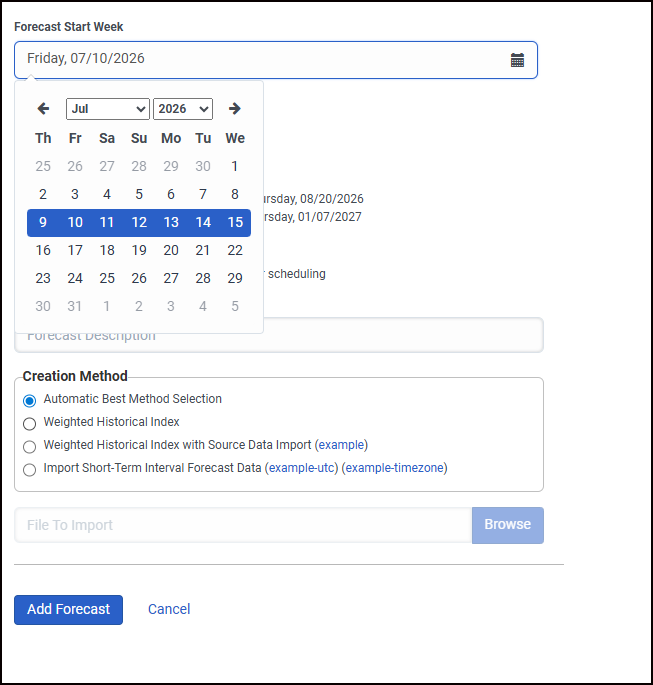This screenshot has width=653, height=685.
Task: Open the year dropdown showing 2026
Action: pos(182,109)
